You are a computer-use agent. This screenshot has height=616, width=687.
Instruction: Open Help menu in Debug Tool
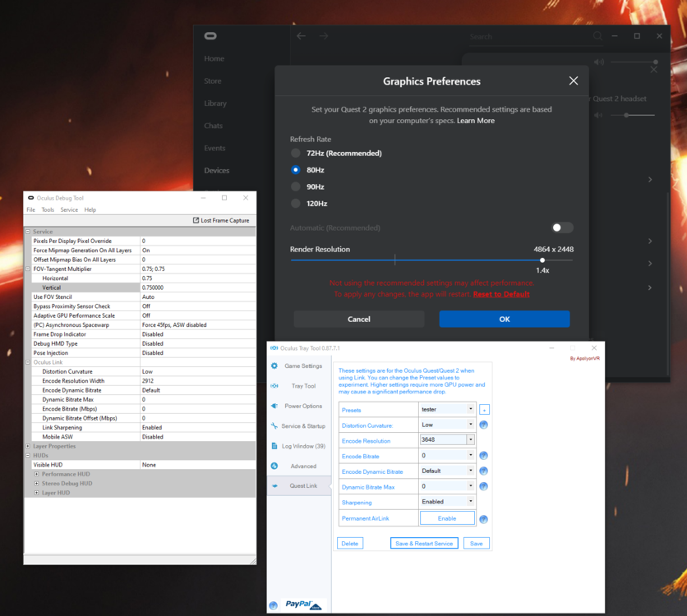pos(90,209)
